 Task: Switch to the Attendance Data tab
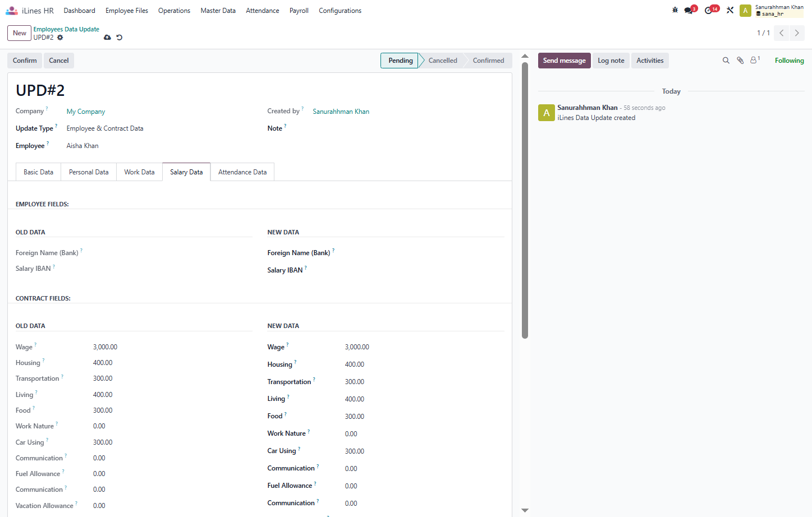(x=242, y=172)
